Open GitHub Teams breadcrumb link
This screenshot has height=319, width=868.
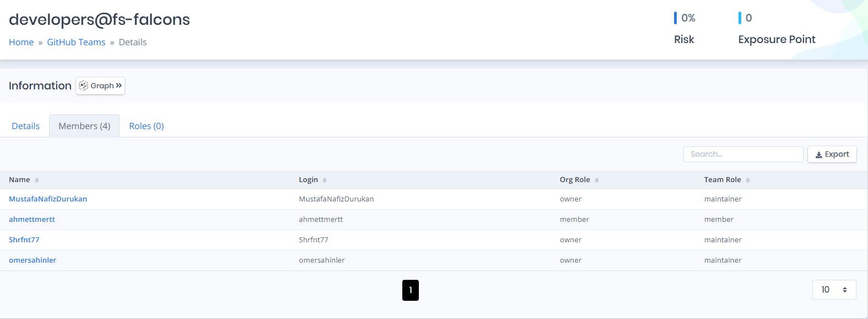(x=76, y=42)
